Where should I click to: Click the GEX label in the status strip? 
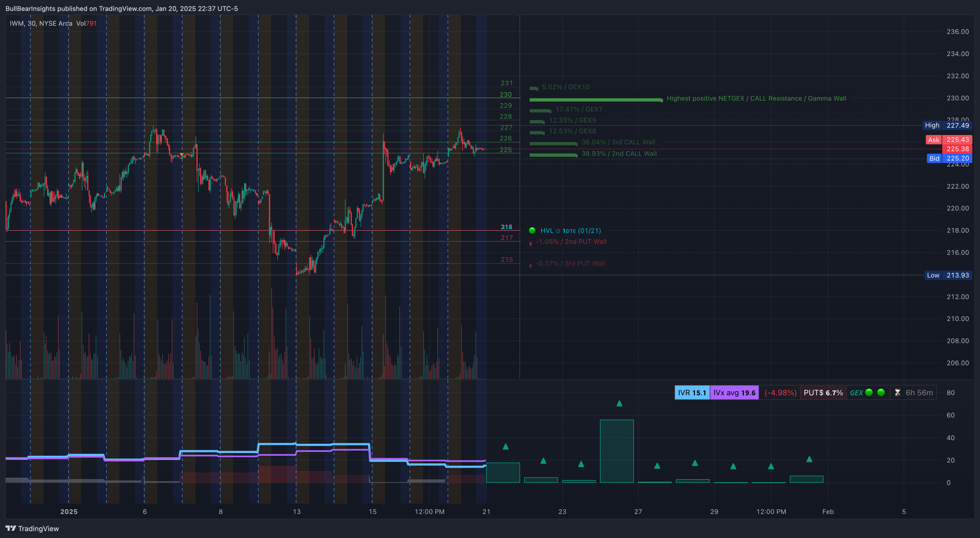pyautogui.click(x=856, y=393)
